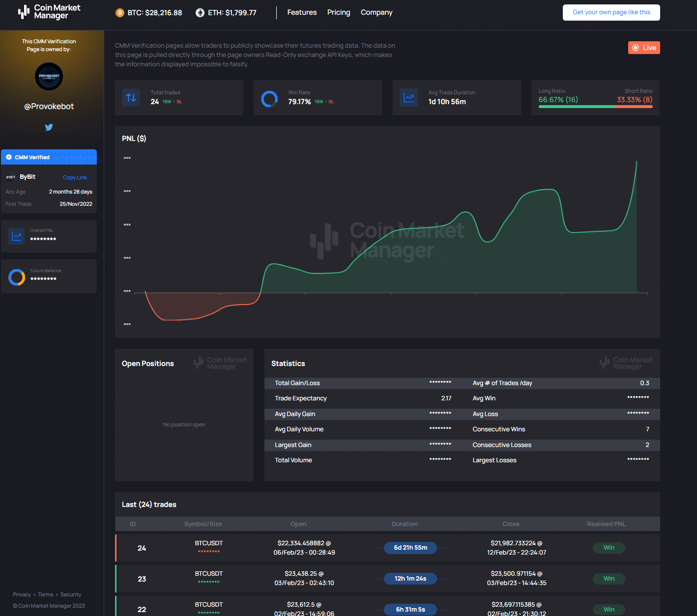The height and width of the screenshot is (616, 697).
Task: Click the 6h 31m 5s duration badge
Action: click(410, 610)
